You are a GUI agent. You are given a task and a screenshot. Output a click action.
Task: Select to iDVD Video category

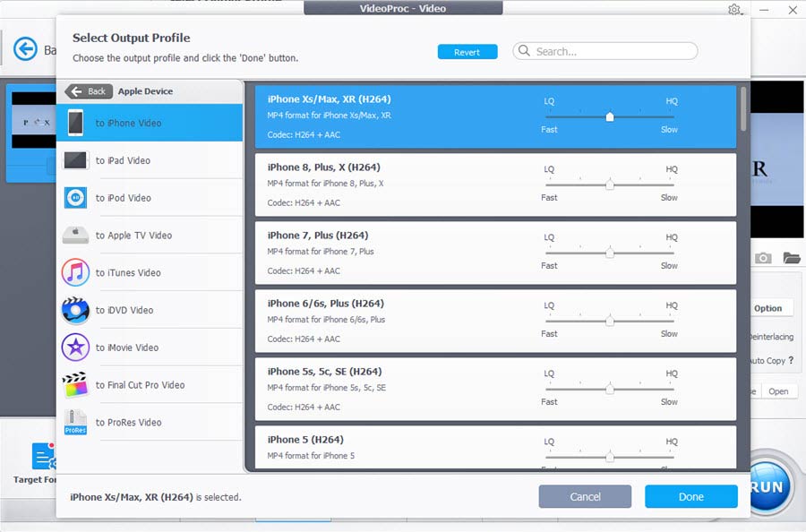(150, 310)
